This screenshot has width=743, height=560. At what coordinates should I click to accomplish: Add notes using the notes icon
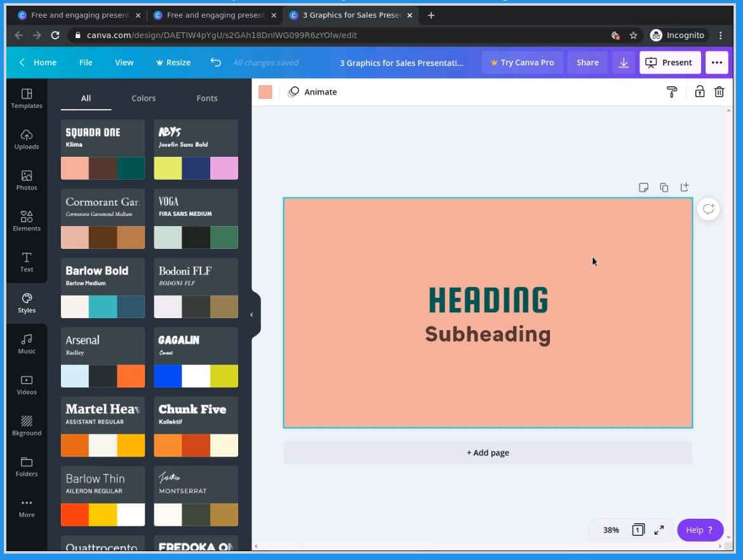click(643, 187)
